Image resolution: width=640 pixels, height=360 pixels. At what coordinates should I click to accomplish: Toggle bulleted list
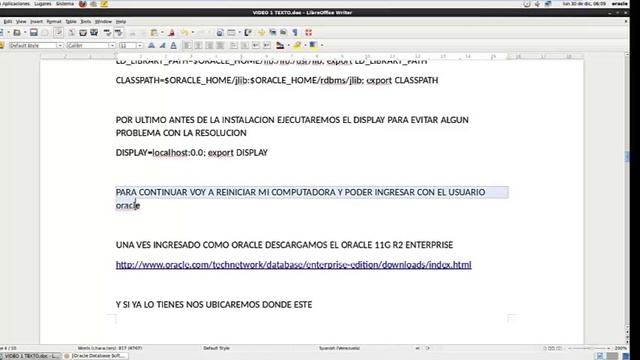[244, 45]
